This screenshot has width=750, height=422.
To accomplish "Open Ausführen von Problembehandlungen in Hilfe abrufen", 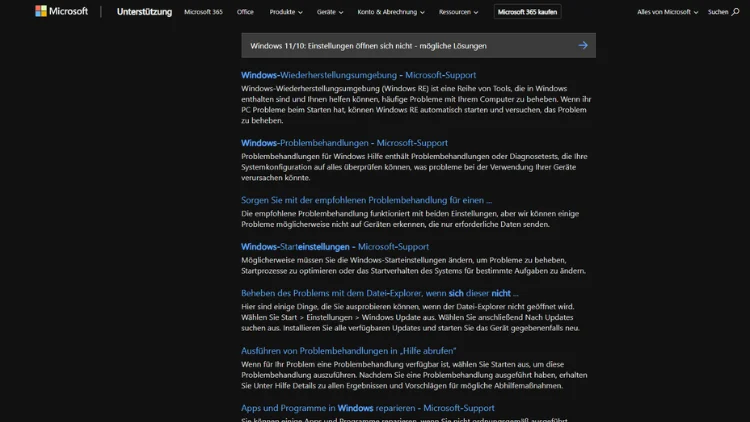I will click(x=349, y=351).
